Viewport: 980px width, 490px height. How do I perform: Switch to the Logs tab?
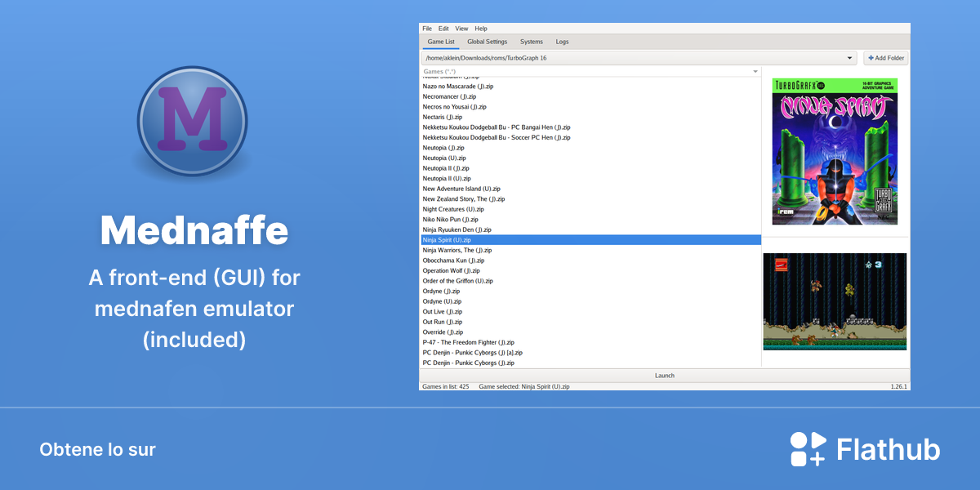point(562,42)
